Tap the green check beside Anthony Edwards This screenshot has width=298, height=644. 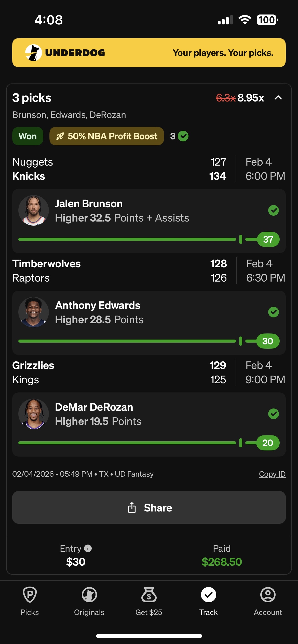(274, 312)
